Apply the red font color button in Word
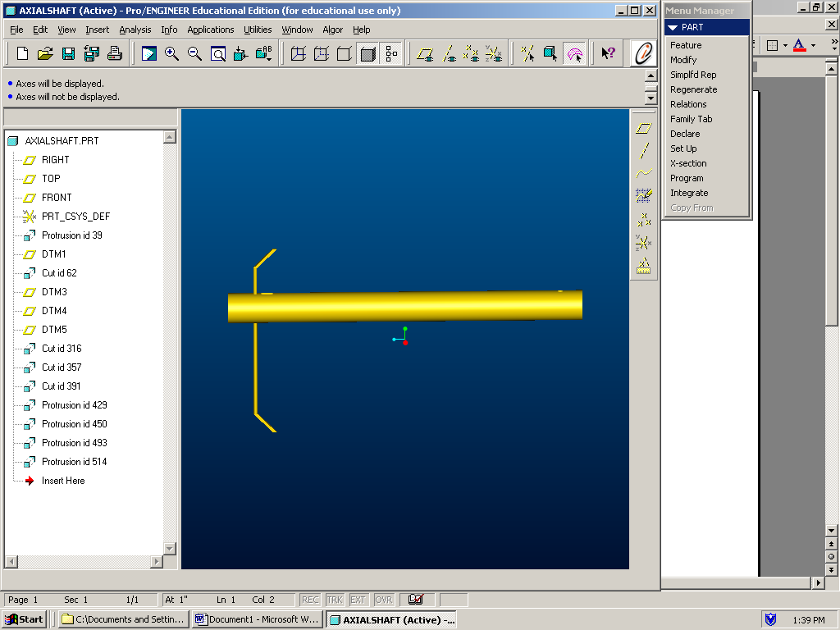The width and height of the screenshot is (840, 630). click(799, 46)
